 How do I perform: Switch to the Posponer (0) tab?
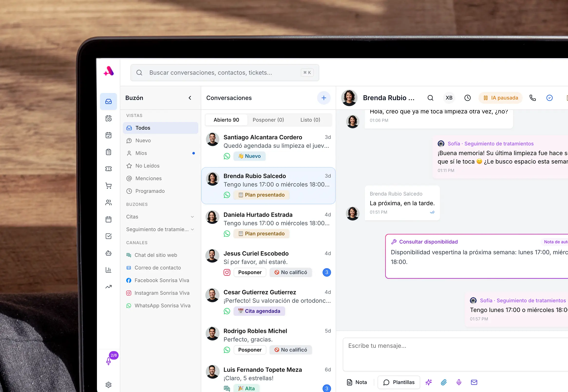coord(268,120)
